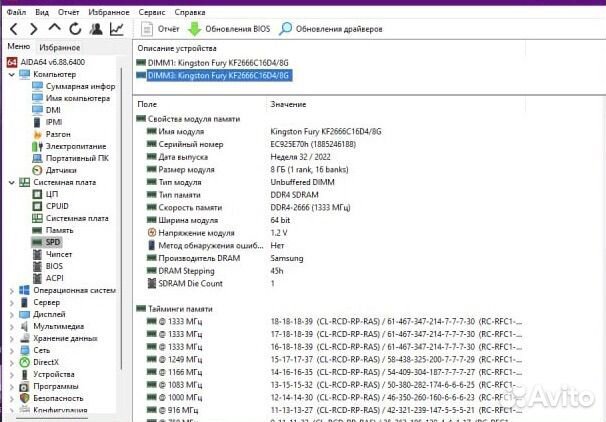Open the user icon in the toolbar

[96, 29]
